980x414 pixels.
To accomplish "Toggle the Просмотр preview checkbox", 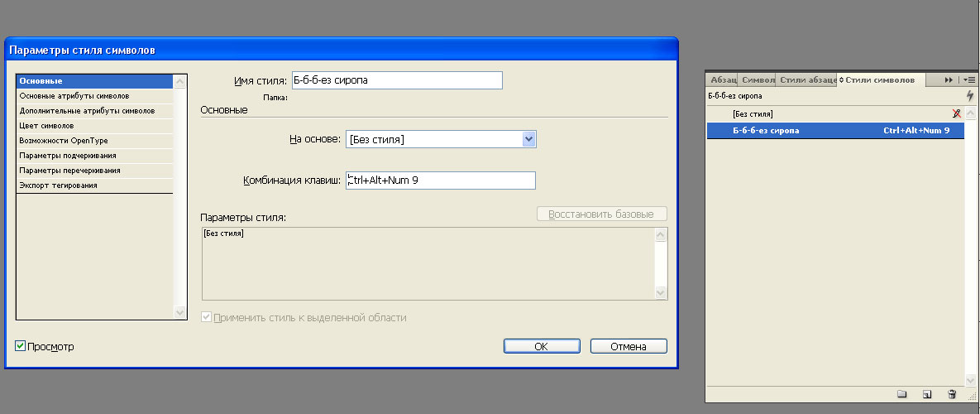I will (20, 346).
